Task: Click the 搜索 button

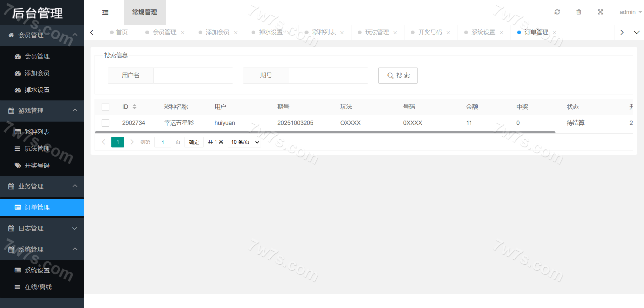Action: (x=398, y=76)
